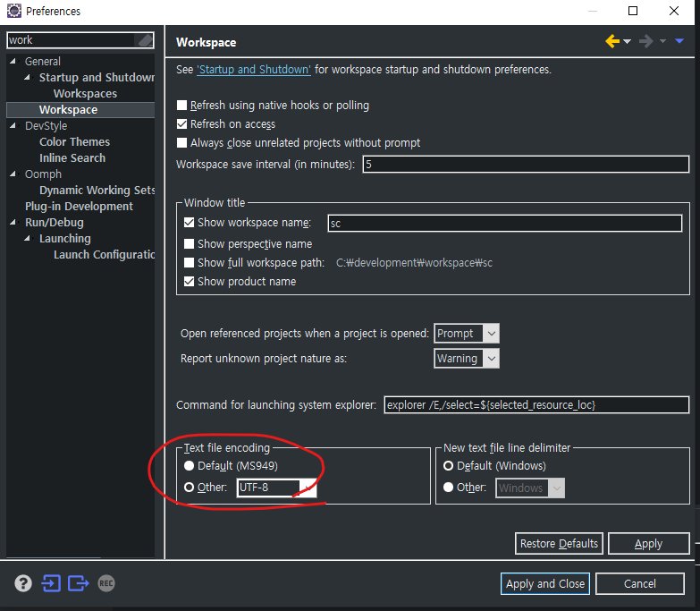
Task: Select DevStyle in the preferences tree
Action: coord(46,125)
